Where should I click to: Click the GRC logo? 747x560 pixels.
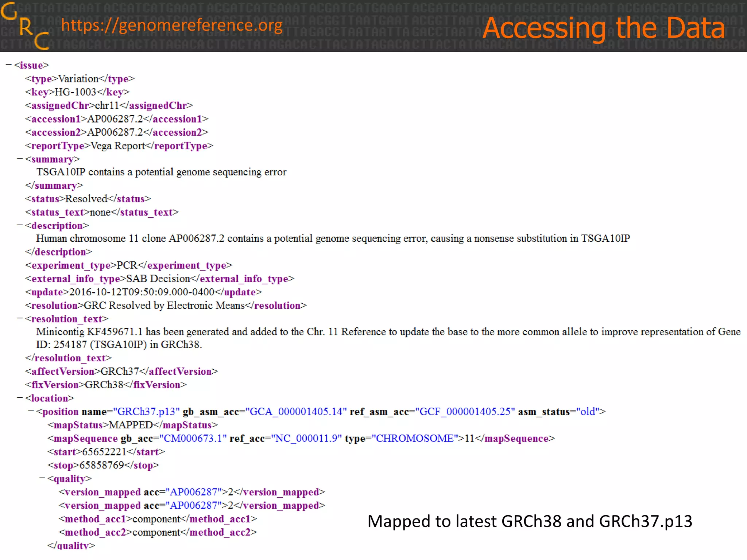(x=24, y=26)
